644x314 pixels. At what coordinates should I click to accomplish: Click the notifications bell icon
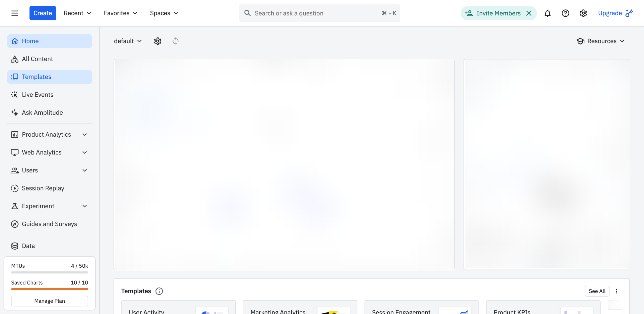tap(547, 13)
